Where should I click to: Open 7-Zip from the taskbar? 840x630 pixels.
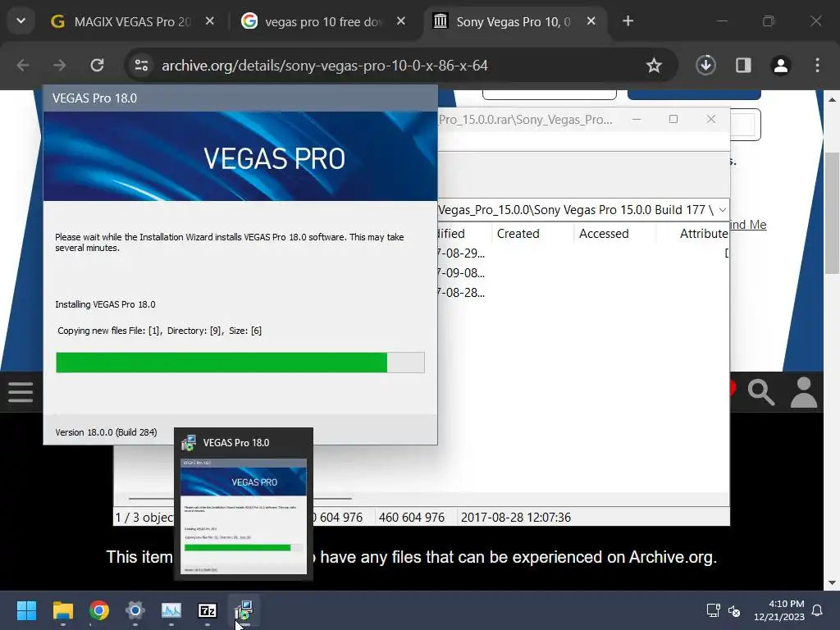pyautogui.click(x=208, y=610)
